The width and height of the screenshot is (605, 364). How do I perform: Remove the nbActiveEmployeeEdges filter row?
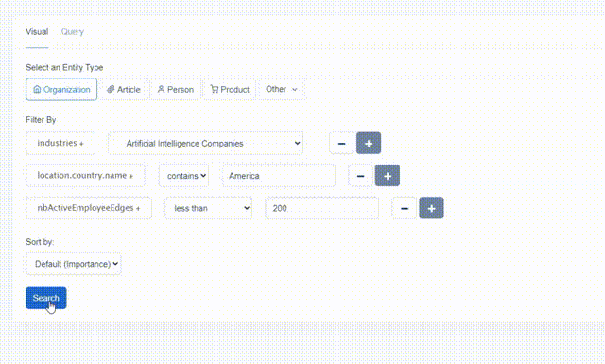(x=405, y=208)
